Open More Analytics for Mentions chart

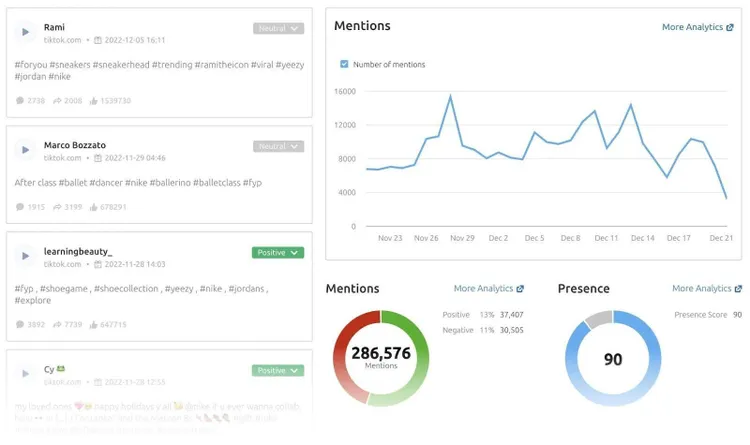click(697, 27)
